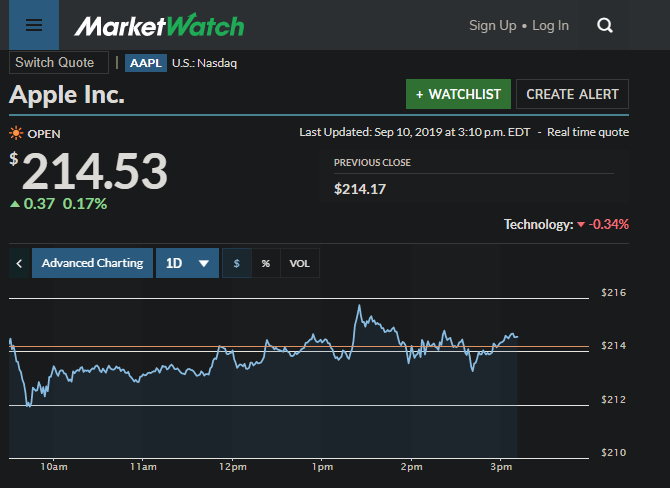Image resolution: width=670 pixels, height=488 pixels.
Task: Click the green price change up arrow
Action: 15,204
